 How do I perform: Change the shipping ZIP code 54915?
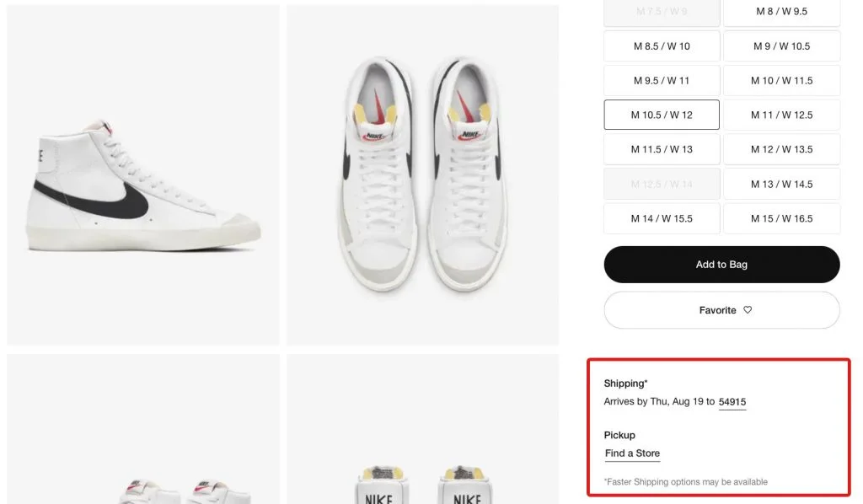732,402
